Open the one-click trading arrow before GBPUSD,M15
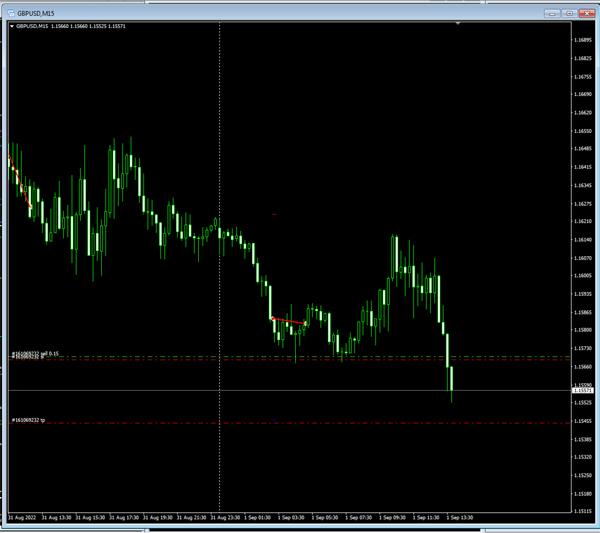 point(12,26)
